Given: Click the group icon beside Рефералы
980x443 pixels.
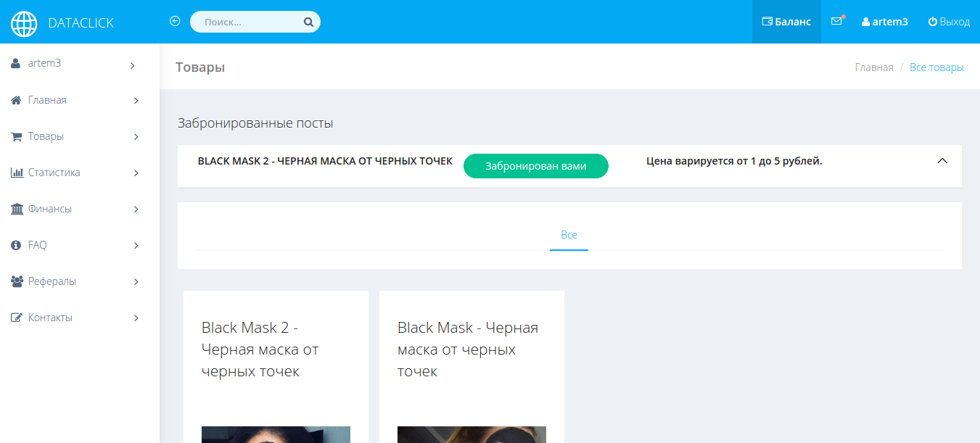Looking at the screenshot, I should click(x=17, y=281).
